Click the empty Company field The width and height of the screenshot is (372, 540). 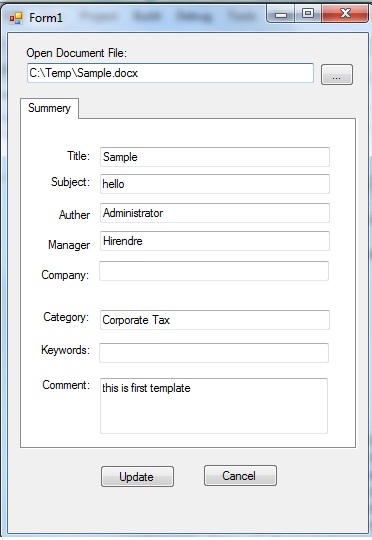click(214, 271)
